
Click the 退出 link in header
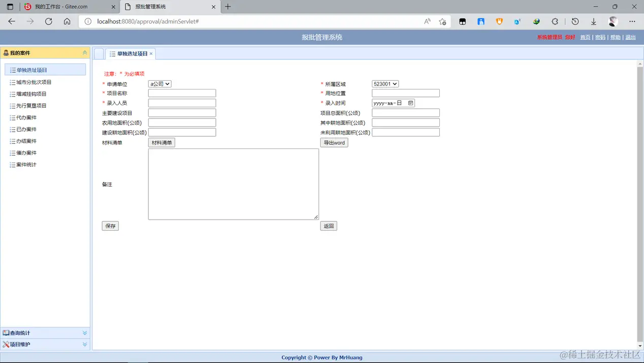(x=631, y=38)
